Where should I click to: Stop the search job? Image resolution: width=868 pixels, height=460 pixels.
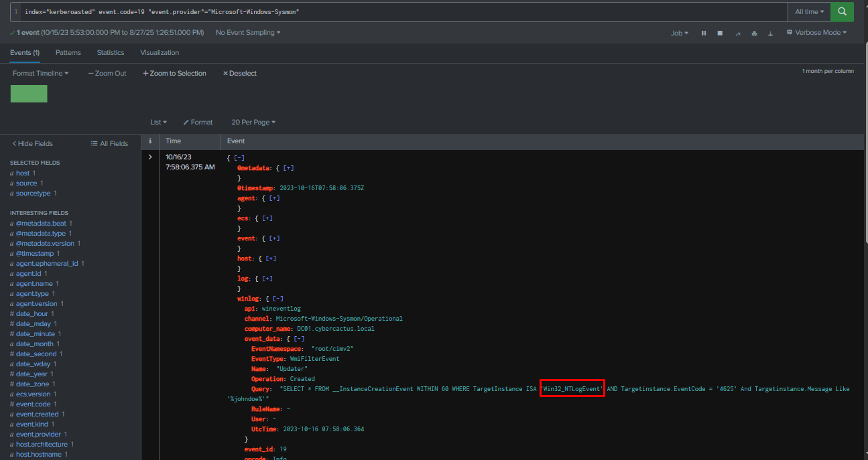[x=720, y=33]
